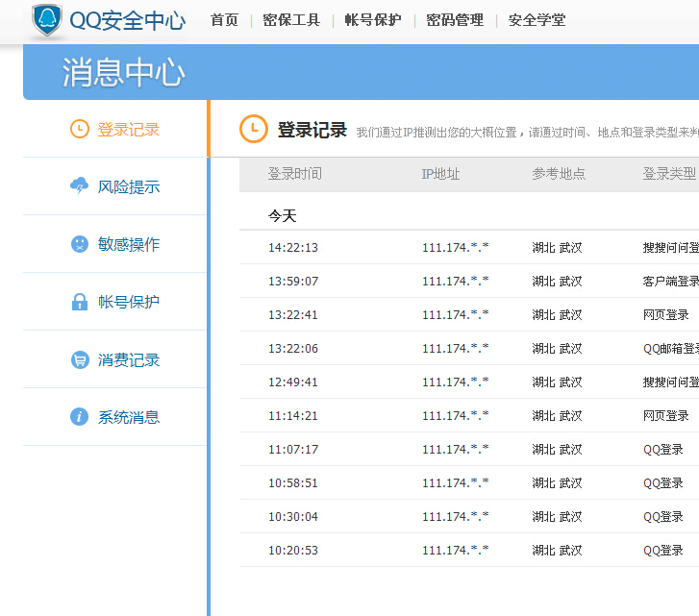Viewport: 699px width, 616px height.
Task: Click QQ邮箱登录 type in the 13:22:06 row
Action: point(671,349)
